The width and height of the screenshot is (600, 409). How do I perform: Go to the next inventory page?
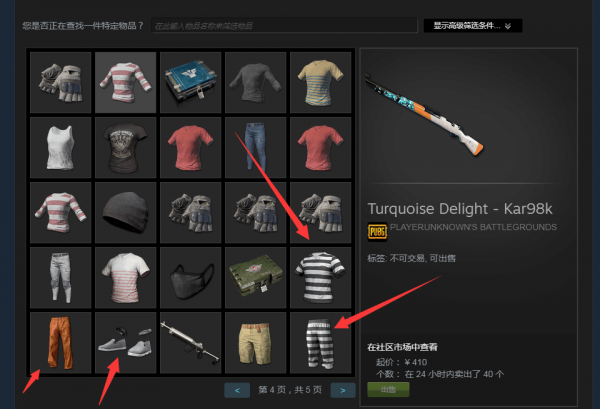pyautogui.click(x=343, y=390)
